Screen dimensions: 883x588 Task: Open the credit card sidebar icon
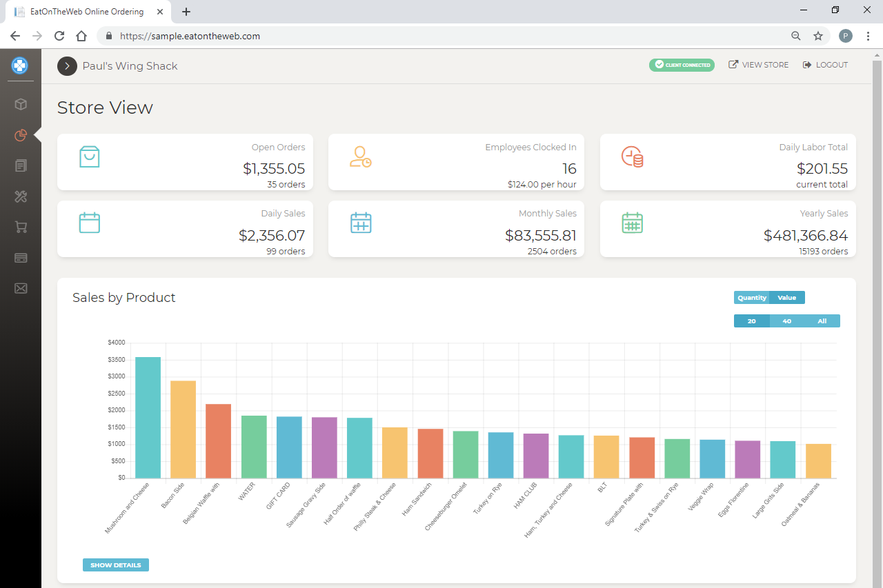pos(21,258)
